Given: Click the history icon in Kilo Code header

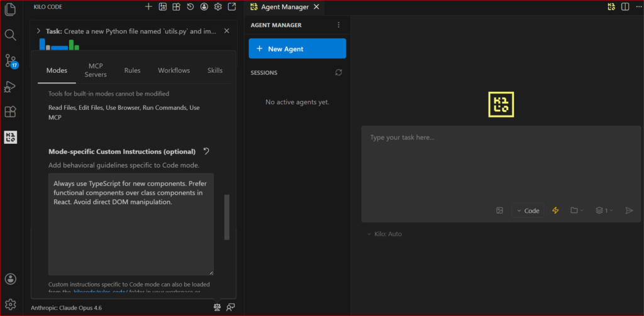Looking at the screenshot, I should (x=190, y=7).
